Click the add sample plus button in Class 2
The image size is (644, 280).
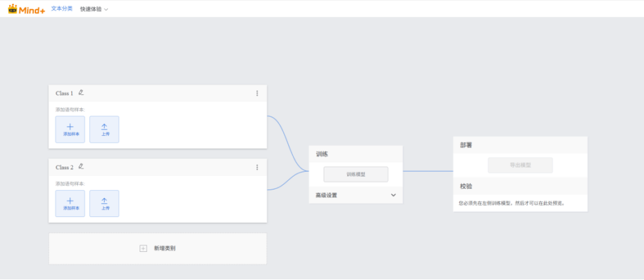pyautogui.click(x=70, y=203)
